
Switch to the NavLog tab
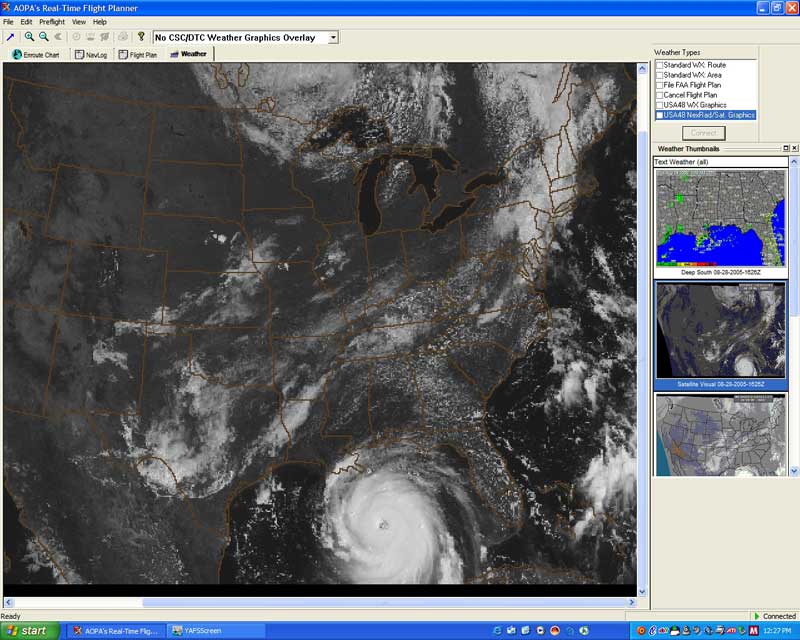point(91,54)
